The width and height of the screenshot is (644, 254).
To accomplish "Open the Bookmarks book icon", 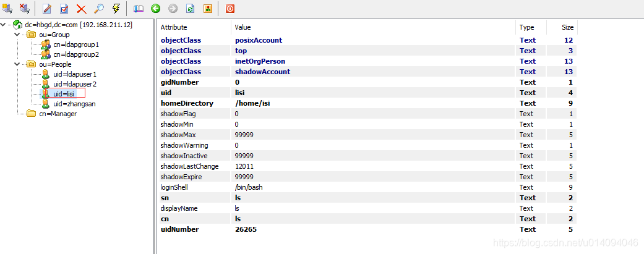I will pyautogui.click(x=139, y=8).
